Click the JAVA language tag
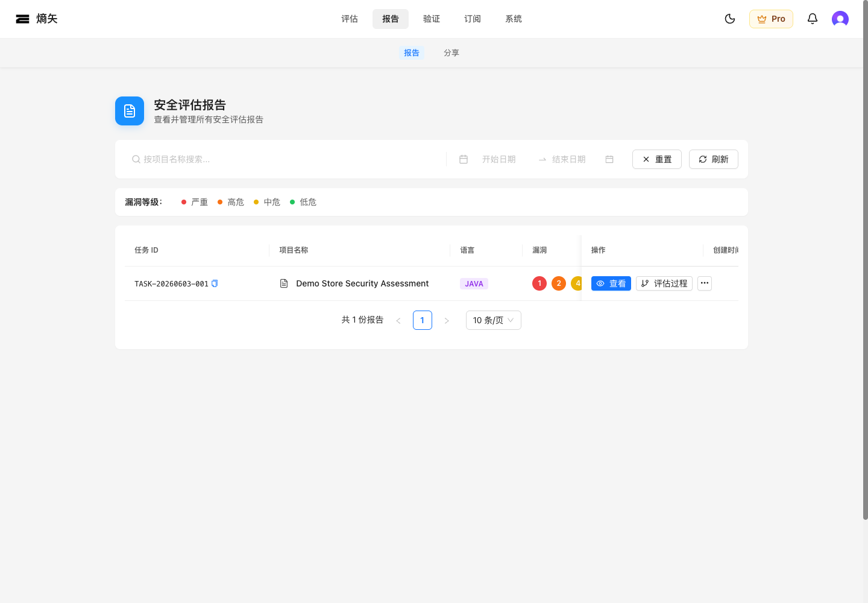This screenshot has width=868, height=603. (474, 283)
